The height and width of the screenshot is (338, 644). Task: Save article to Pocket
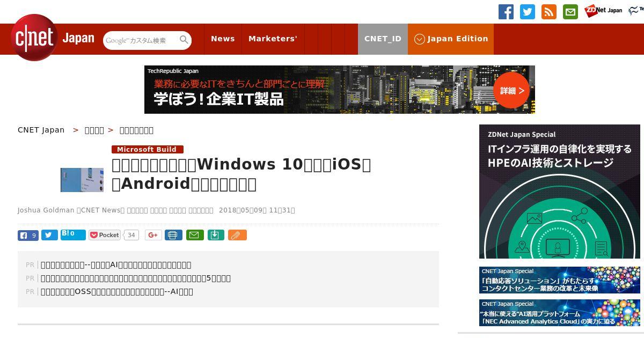pos(105,235)
